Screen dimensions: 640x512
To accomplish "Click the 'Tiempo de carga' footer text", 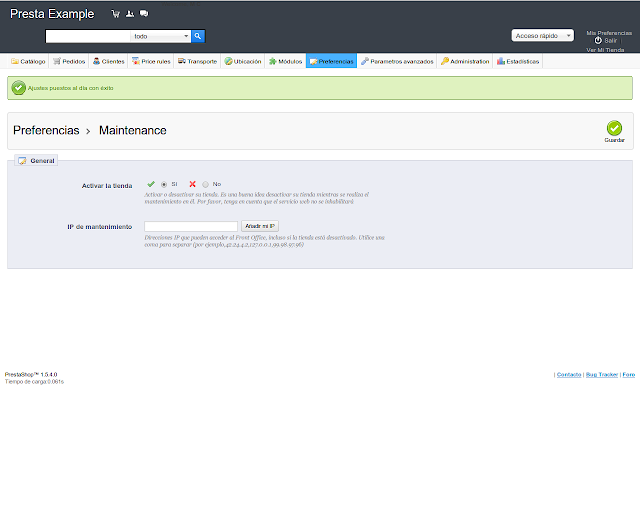I will point(34,382).
